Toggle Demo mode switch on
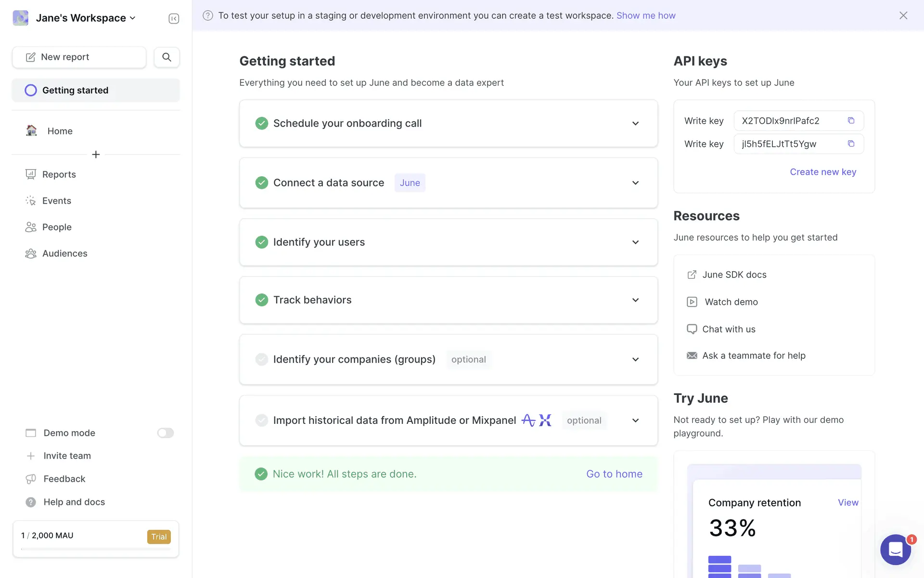The height and width of the screenshot is (578, 924). point(165,433)
